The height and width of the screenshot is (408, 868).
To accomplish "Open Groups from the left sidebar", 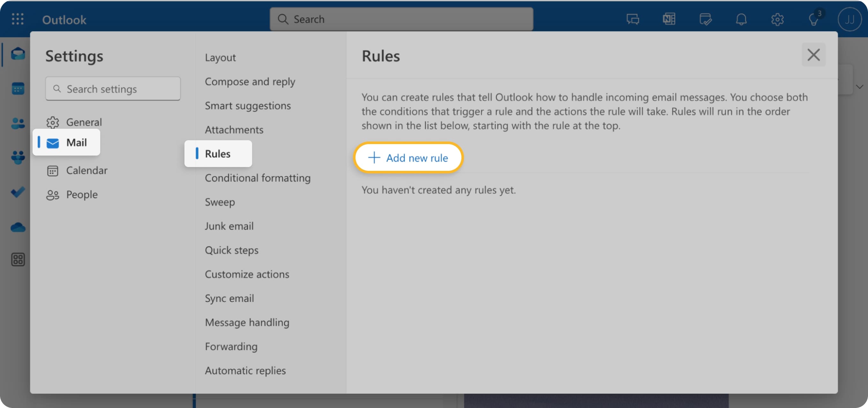I will (x=18, y=157).
